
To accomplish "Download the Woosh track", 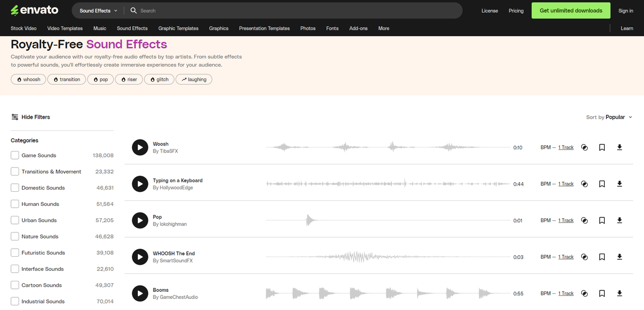I will pos(619,147).
